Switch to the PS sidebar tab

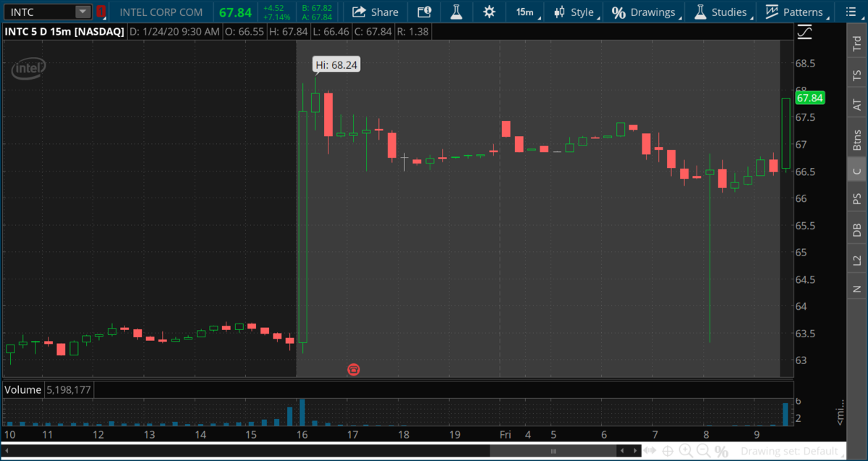[x=857, y=199]
